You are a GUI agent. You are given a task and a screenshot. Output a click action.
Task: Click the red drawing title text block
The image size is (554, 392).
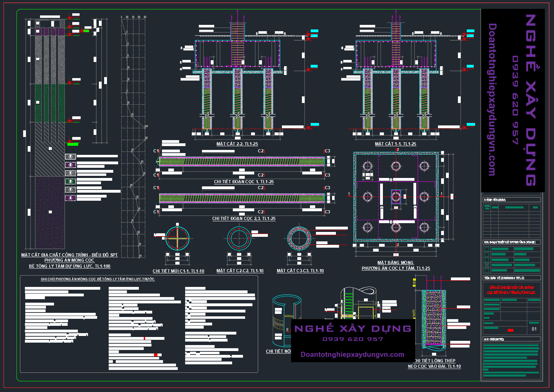[x=512, y=290]
